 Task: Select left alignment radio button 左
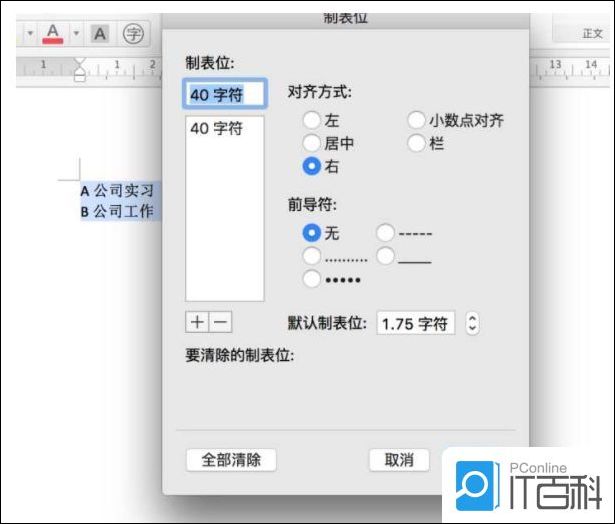pos(312,120)
